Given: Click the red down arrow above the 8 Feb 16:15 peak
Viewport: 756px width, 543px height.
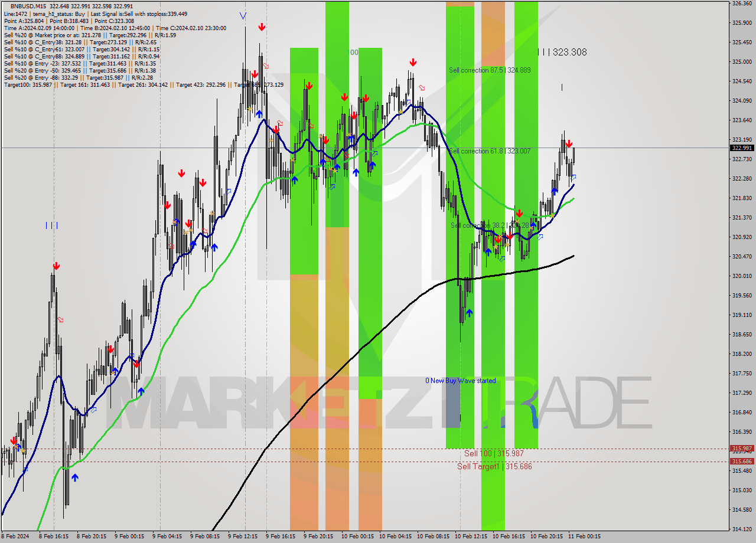Looking at the screenshot, I should [x=56, y=266].
